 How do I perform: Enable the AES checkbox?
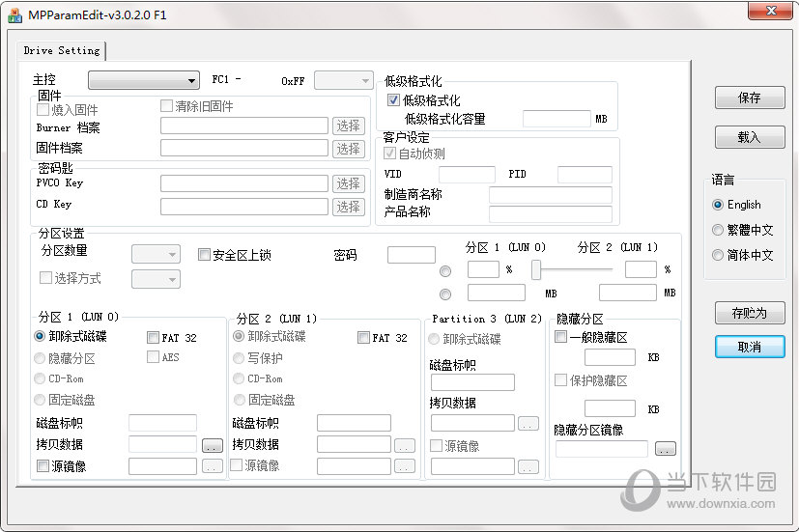coord(153,357)
